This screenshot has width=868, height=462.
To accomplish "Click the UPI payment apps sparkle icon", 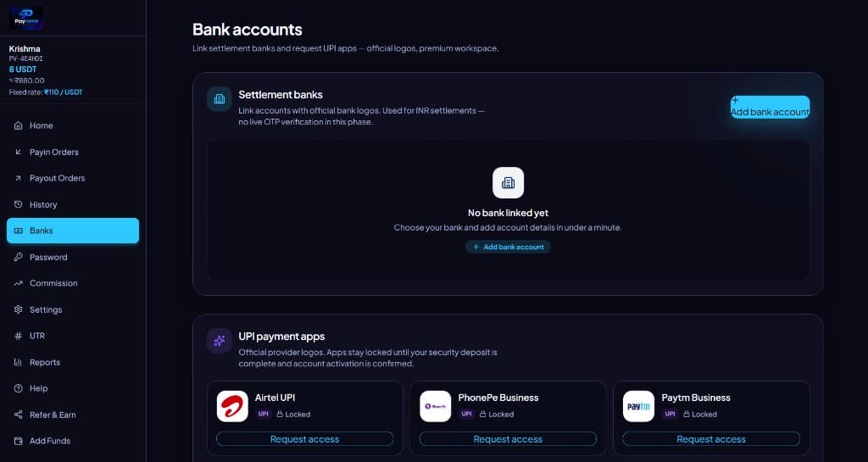I will (x=220, y=341).
